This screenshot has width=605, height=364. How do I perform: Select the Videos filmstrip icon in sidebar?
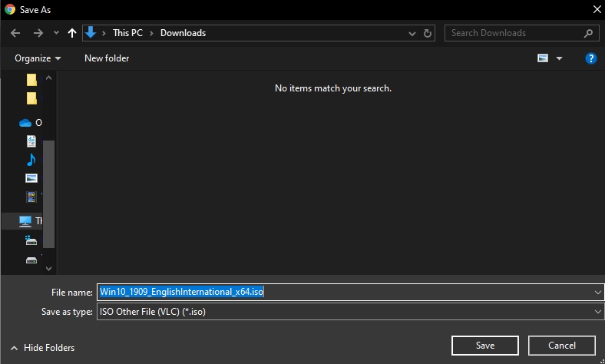coord(31,197)
